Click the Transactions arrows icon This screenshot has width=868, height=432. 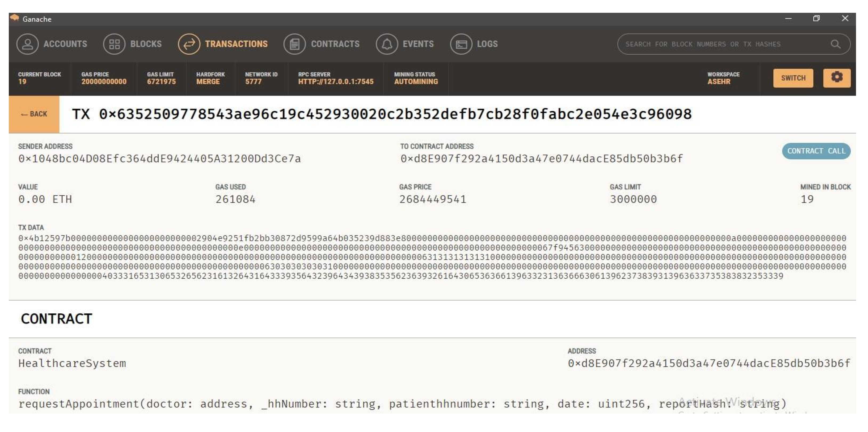pyautogui.click(x=189, y=44)
